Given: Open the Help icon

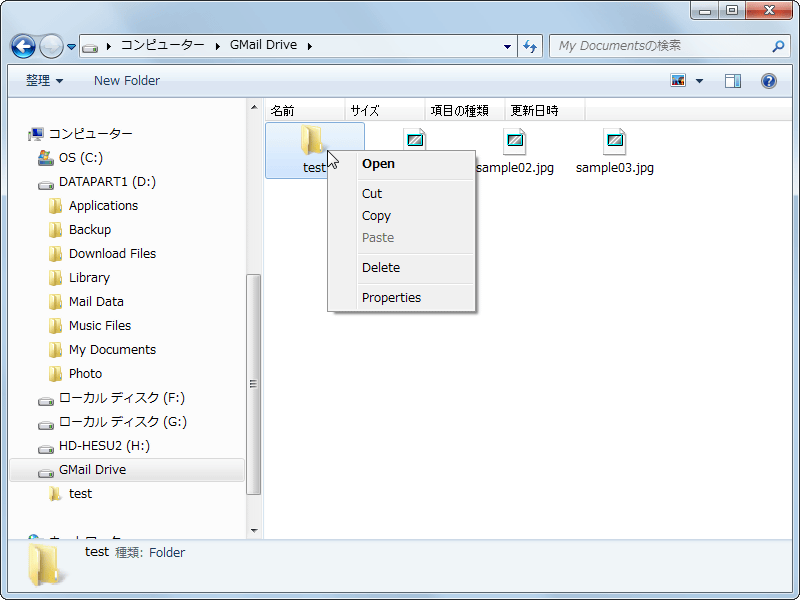Looking at the screenshot, I should (x=769, y=81).
